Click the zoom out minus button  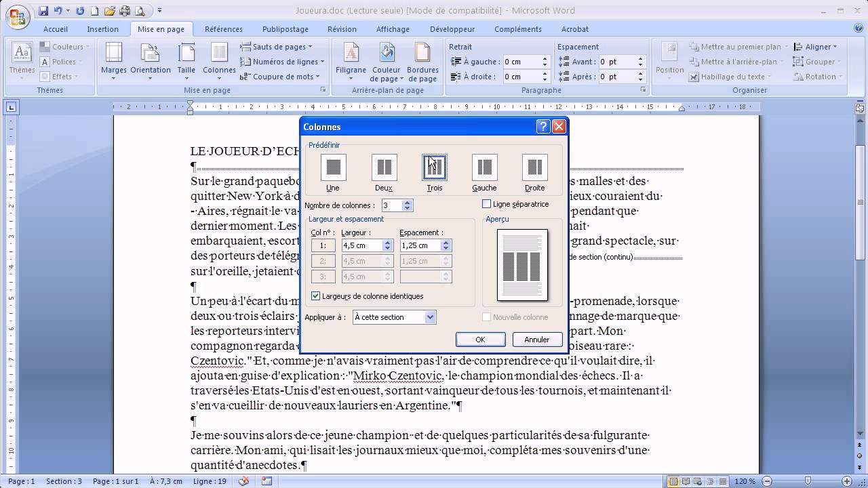pos(766,481)
